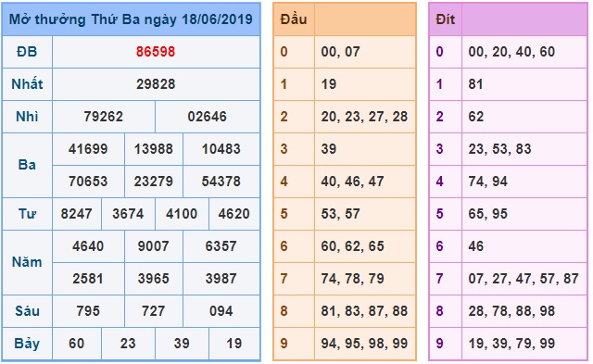Click the ĐB row label

(27, 52)
